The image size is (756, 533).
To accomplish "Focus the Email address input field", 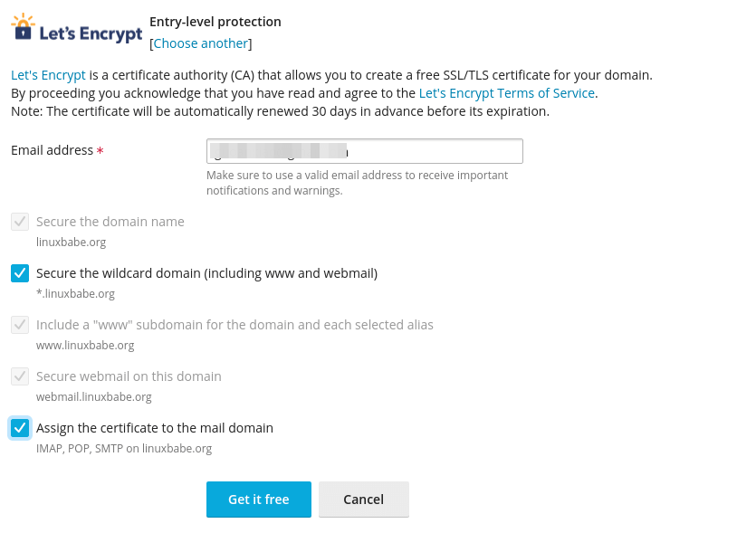I will (x=364, y=151).
